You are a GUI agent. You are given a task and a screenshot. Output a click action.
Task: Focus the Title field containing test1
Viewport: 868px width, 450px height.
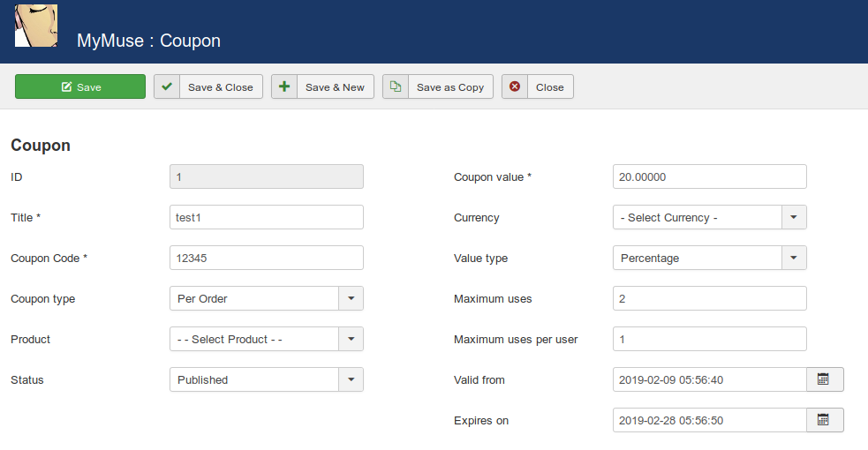(x=267, y=217)
